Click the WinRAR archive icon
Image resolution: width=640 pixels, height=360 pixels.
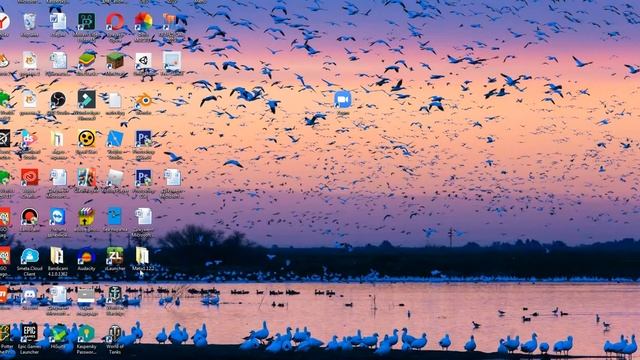coord(87,217)
